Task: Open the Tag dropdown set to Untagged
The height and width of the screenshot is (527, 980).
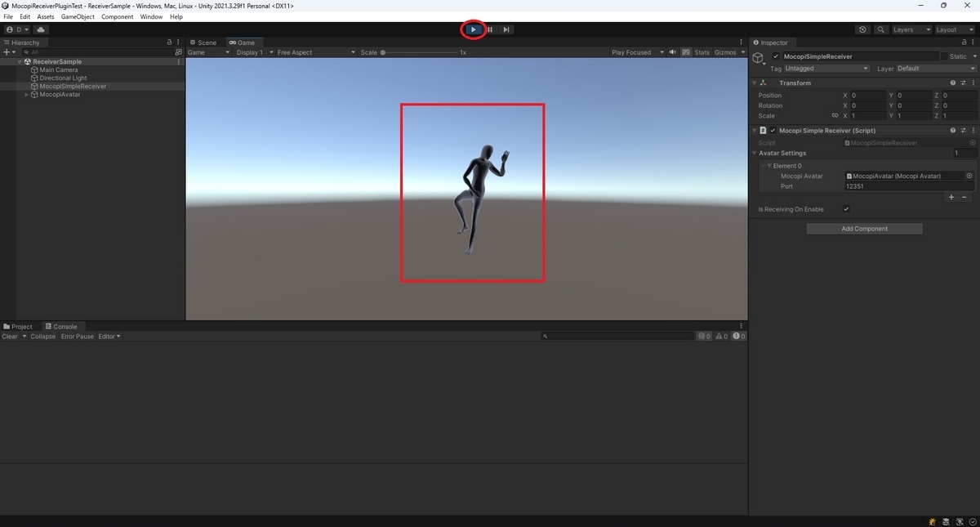Action: pyautogui.click(x=826, y=69)
